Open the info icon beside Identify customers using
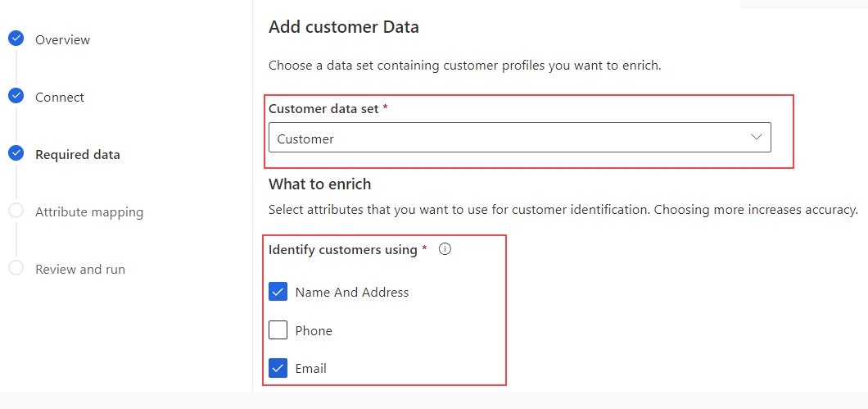The height and width of the screenshot is (409, 868). 445,249
